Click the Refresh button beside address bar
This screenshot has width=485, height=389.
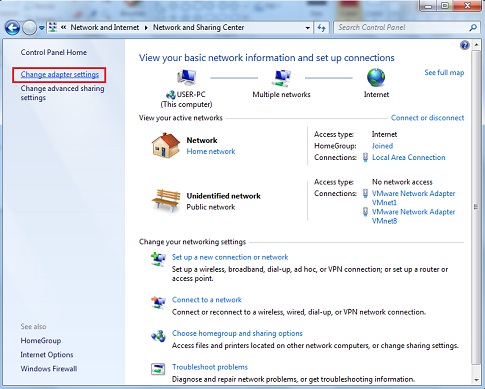321,28
